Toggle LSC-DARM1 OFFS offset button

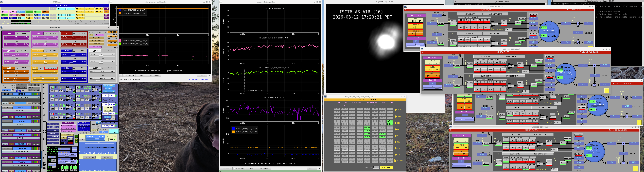click(52, 91)
